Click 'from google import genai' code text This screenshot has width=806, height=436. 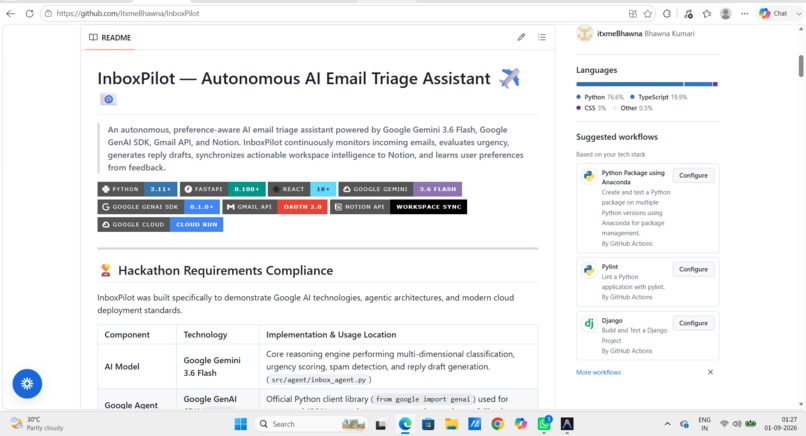point(423,399)
